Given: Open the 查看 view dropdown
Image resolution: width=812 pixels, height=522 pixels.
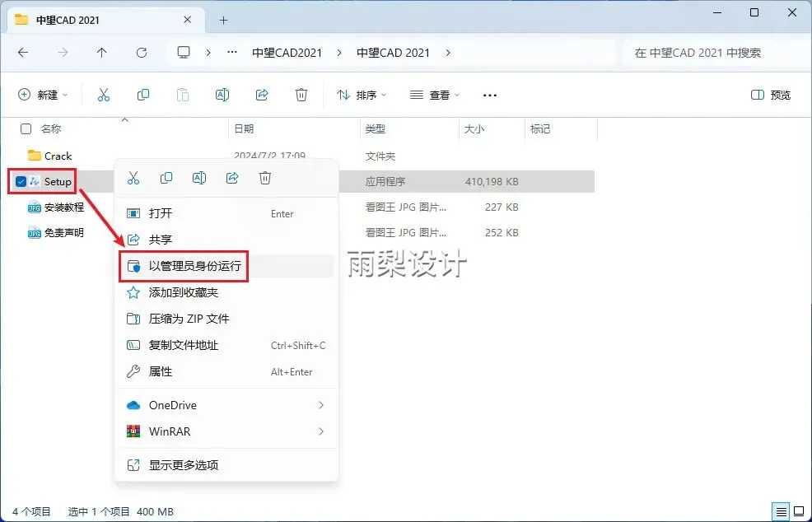Looking at the screenshot, I should coord(435,95).
